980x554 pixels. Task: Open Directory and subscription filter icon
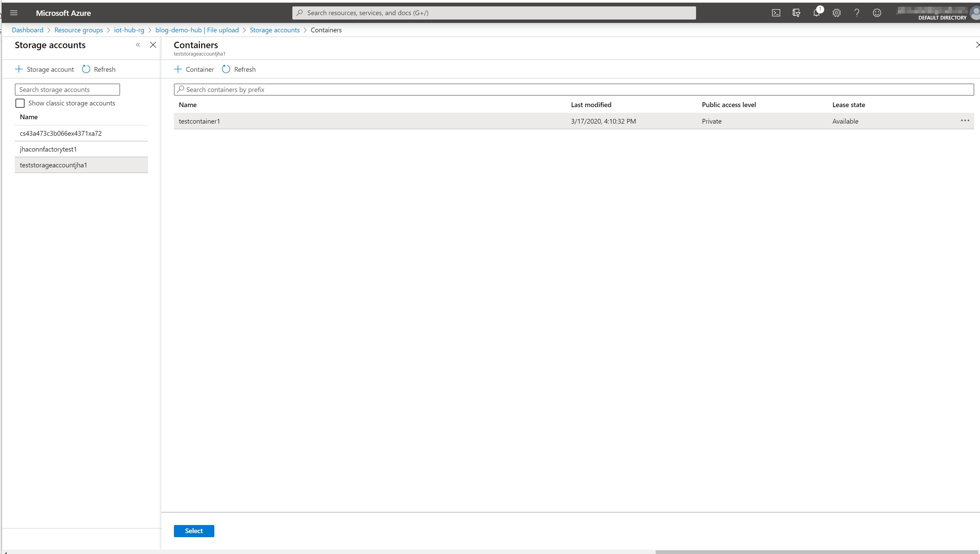pos(796,13)
